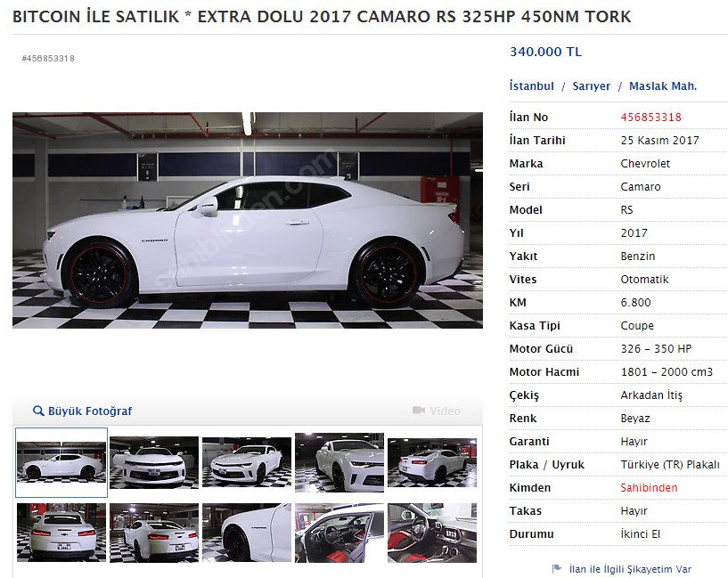Select the front three-quarter view thumbnail
Image resolution: width=728 pixels, height=578 pixels.
(247, 462)
